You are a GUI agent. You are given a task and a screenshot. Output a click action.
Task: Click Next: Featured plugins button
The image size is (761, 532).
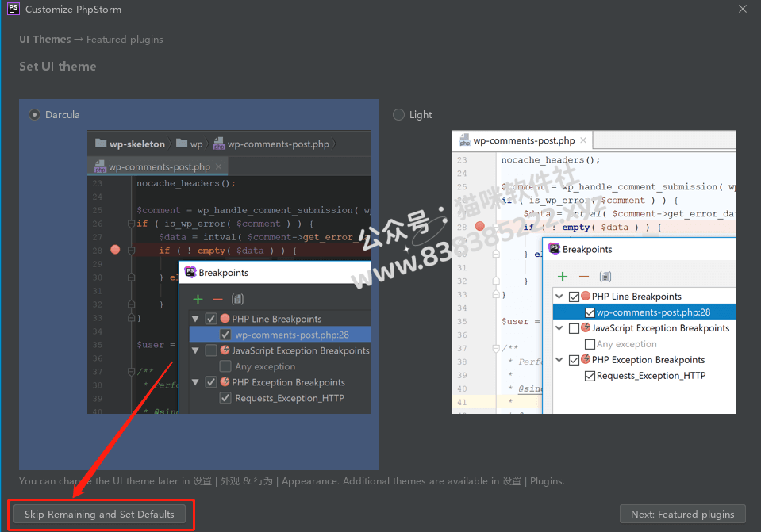coord(682,514)
